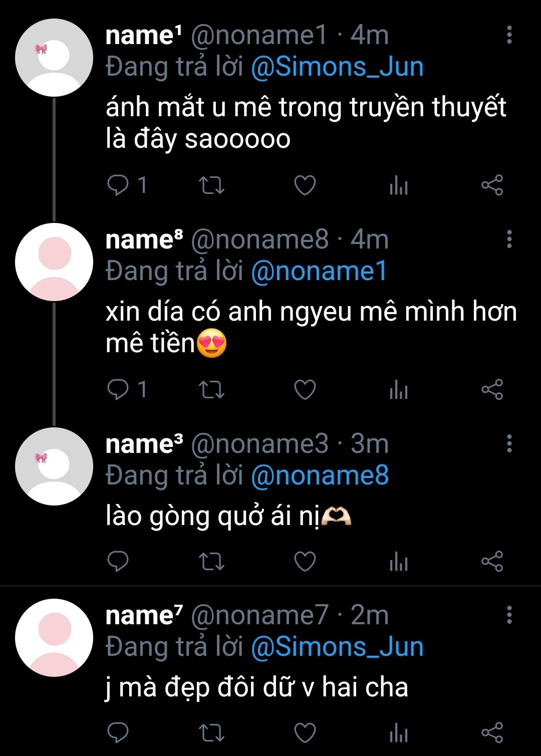Expand options menu for noname7's tweet

pos(509,615)
